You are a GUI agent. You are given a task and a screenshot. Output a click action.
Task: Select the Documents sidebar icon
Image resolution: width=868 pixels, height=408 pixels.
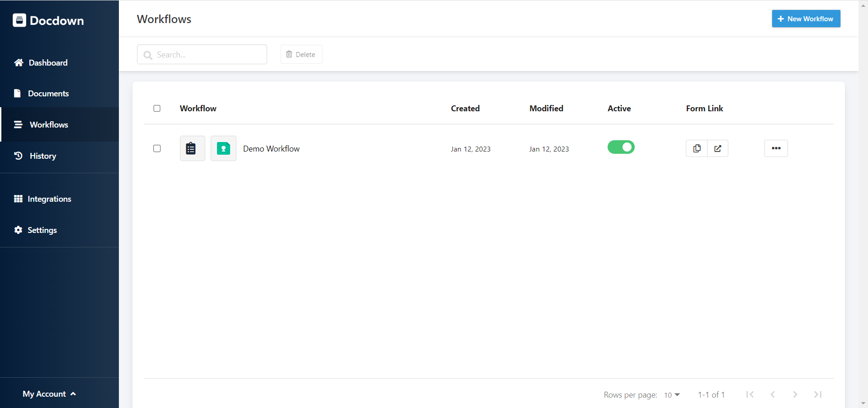17,93
